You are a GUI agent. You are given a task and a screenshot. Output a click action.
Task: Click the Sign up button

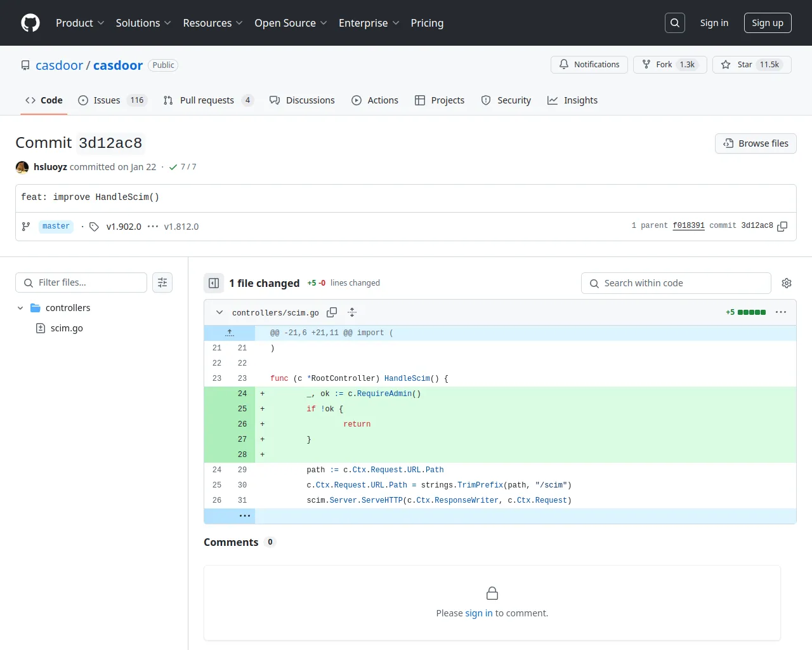(768, 23)
